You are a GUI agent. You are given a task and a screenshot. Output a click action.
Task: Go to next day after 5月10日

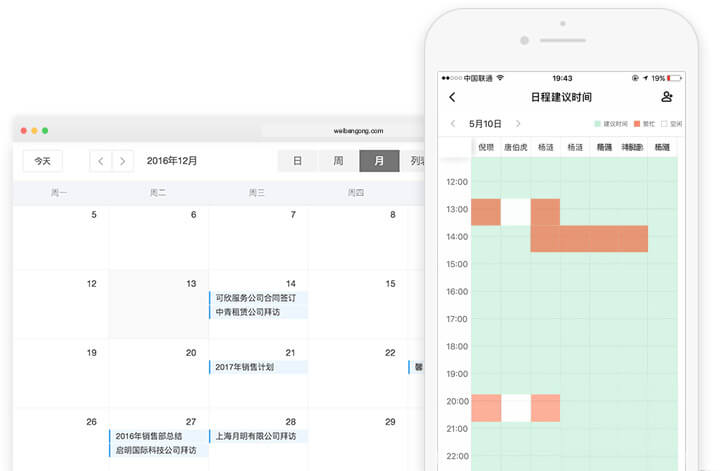point(518,124)
